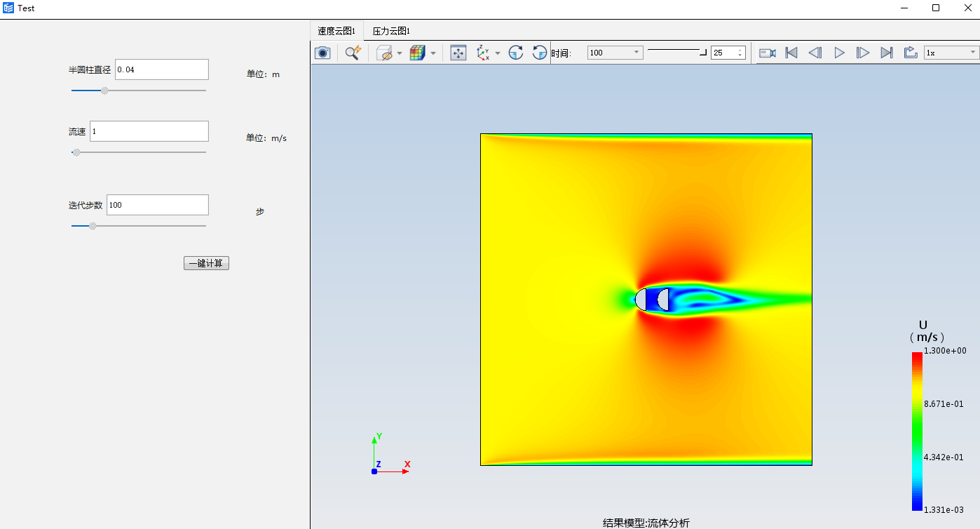Click the XYZ axis orientation icon
Image resolution: width=980 pixels, height=529 pixels.
(483, 53)
